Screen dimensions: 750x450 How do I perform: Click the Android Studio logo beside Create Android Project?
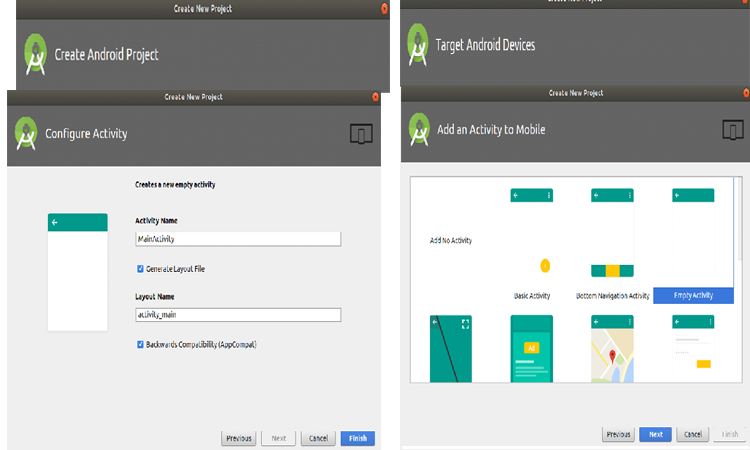click(37, 54)
